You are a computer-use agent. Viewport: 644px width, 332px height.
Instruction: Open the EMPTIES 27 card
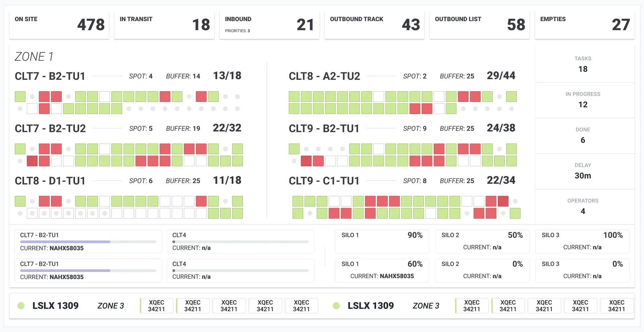(584, 24)
